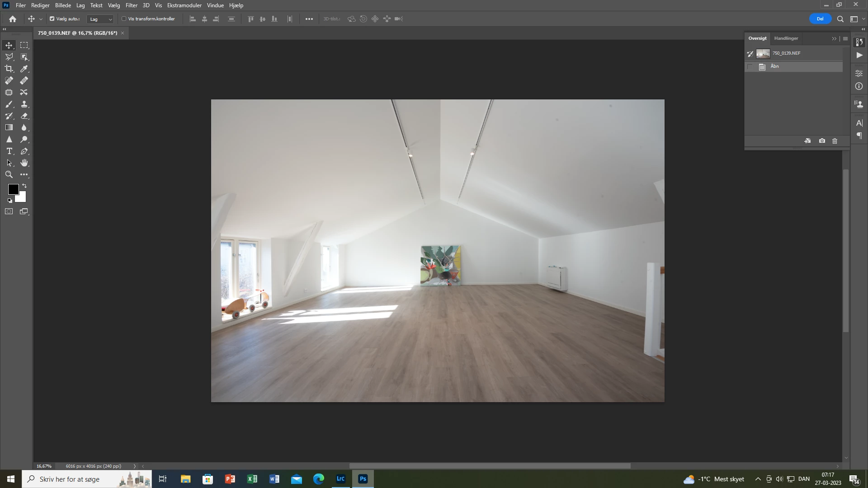This screenshot has width=868, height=488.
Task: Toggle the Vælg auto checkbox
Action: [x=52, y=19]
